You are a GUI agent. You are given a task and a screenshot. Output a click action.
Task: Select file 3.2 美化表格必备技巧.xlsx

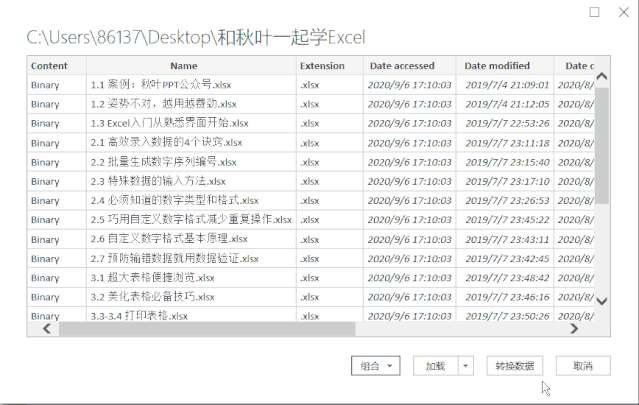click(152, 297)
